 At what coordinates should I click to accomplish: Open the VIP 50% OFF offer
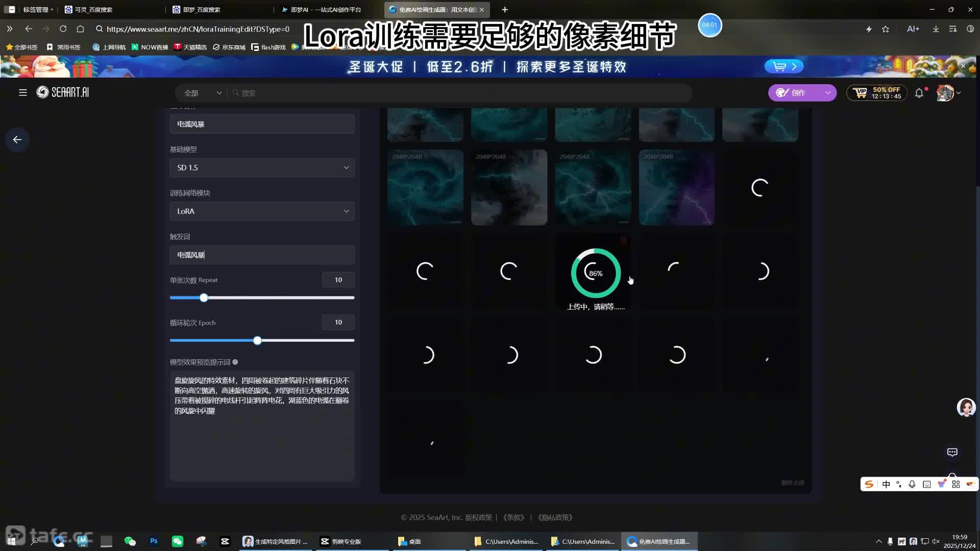coord(876,93)
